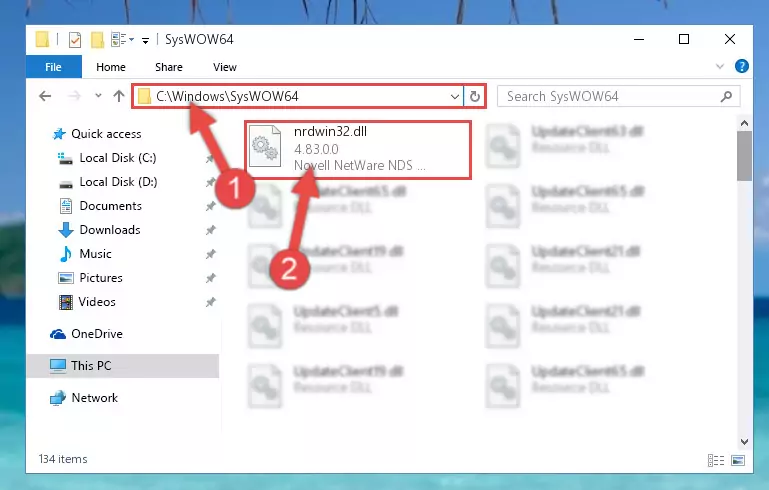Open Music in sidebar
This screenshot has width=769, height=490.
point(95,254)
